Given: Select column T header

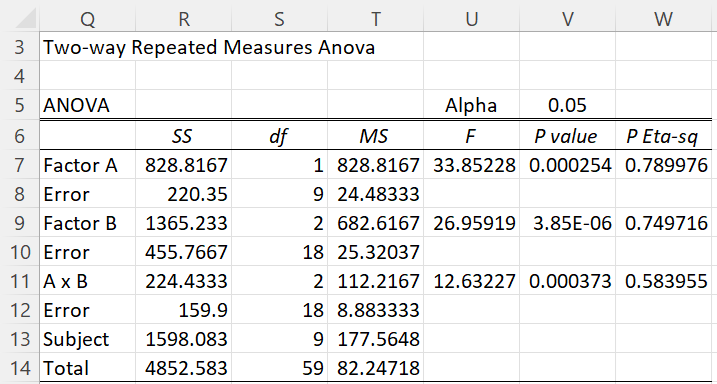Looking at the screenshot, I should tap(375, 19).
